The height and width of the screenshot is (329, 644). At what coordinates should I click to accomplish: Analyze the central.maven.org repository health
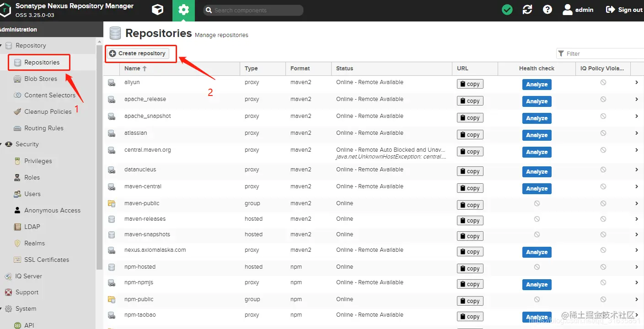pos(537,152)
